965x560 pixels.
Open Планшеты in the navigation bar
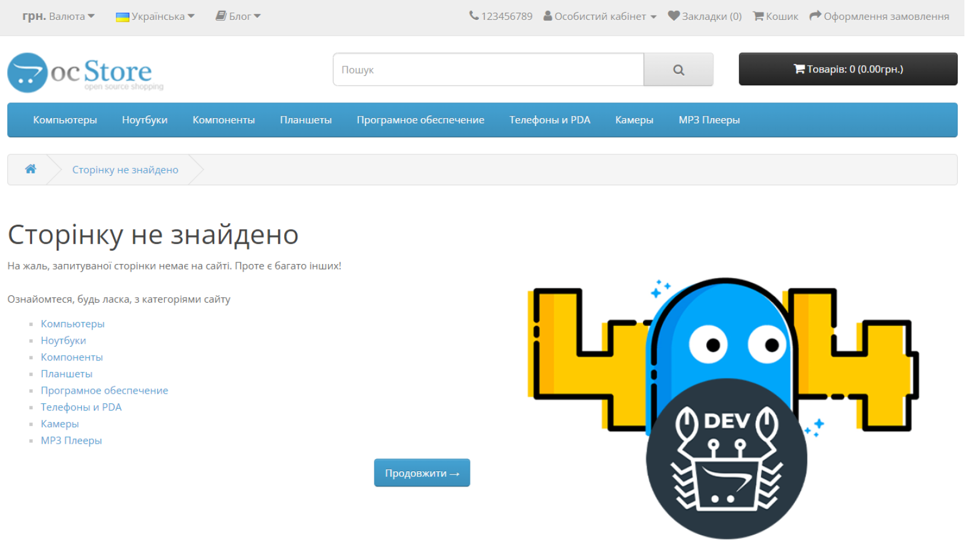click(x=306, y=120)
